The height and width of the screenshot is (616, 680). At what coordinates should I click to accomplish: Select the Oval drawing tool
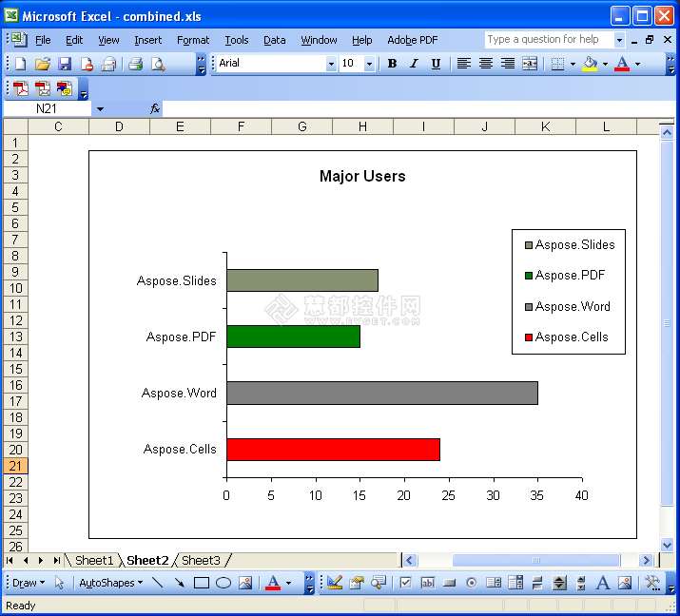coord(223,583)
